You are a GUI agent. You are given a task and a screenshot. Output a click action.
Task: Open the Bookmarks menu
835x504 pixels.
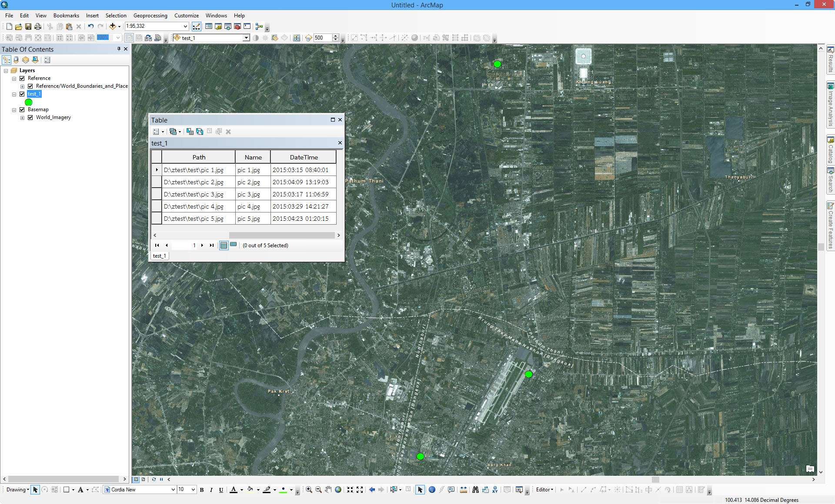[x=66, y=16]
